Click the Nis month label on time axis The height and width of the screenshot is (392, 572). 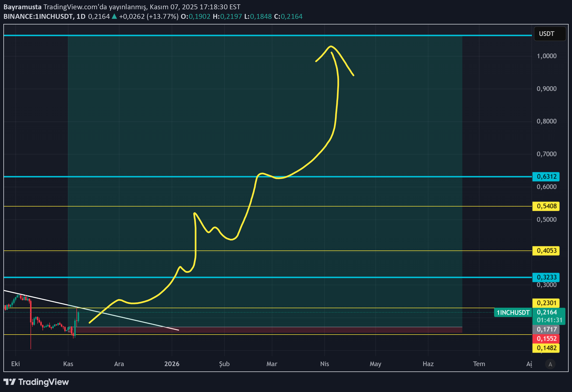click(324, 364)
